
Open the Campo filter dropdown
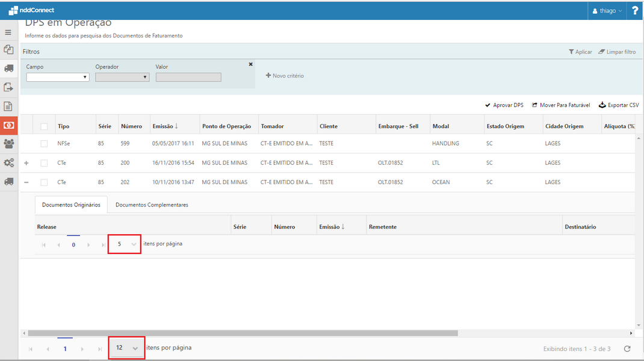coord(58,77)
